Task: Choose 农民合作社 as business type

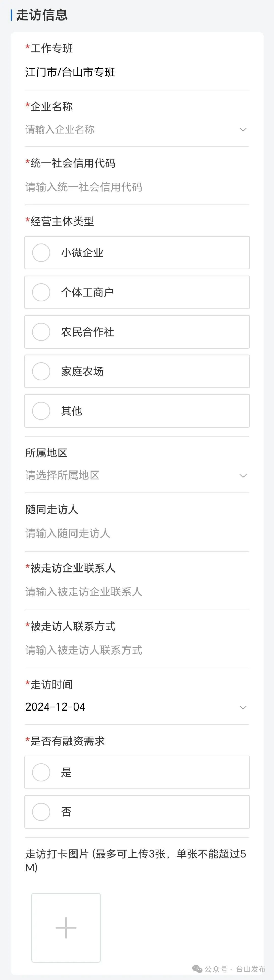Action: 41,332
